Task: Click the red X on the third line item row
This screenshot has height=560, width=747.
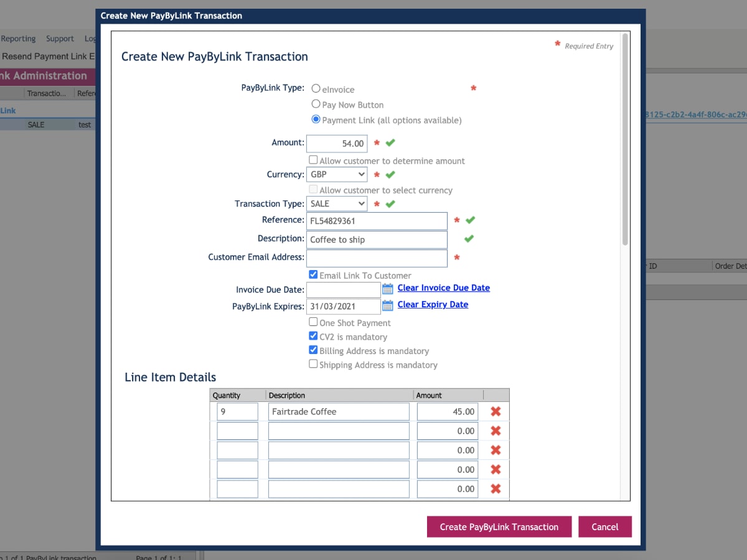Action: 496,450
